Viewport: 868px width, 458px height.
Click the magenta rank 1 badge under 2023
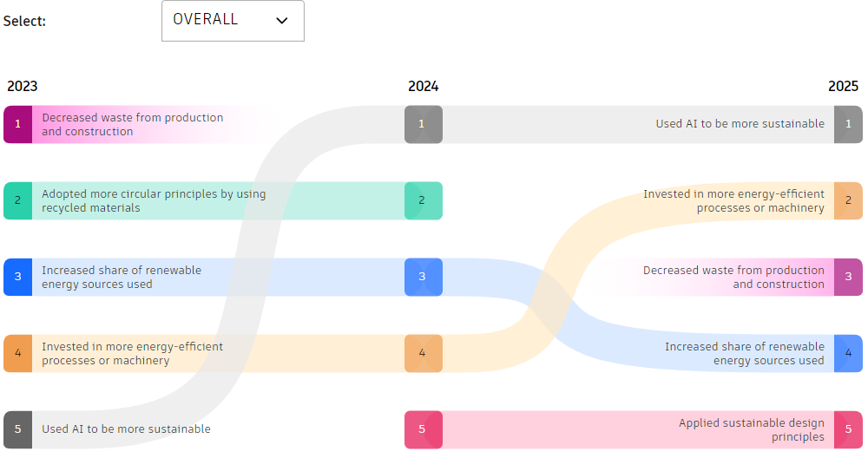(17, 124)
